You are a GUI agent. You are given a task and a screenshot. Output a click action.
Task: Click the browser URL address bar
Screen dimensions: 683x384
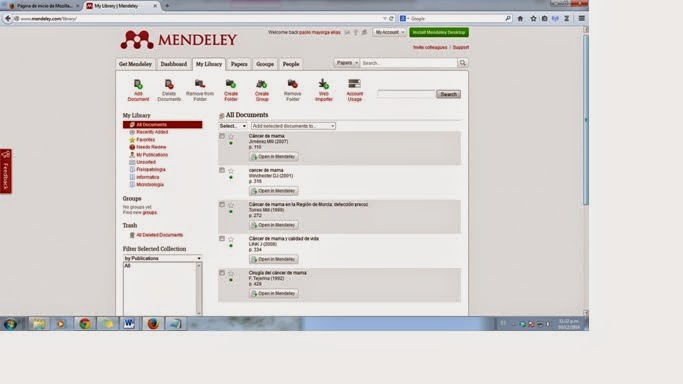[200, 19]
